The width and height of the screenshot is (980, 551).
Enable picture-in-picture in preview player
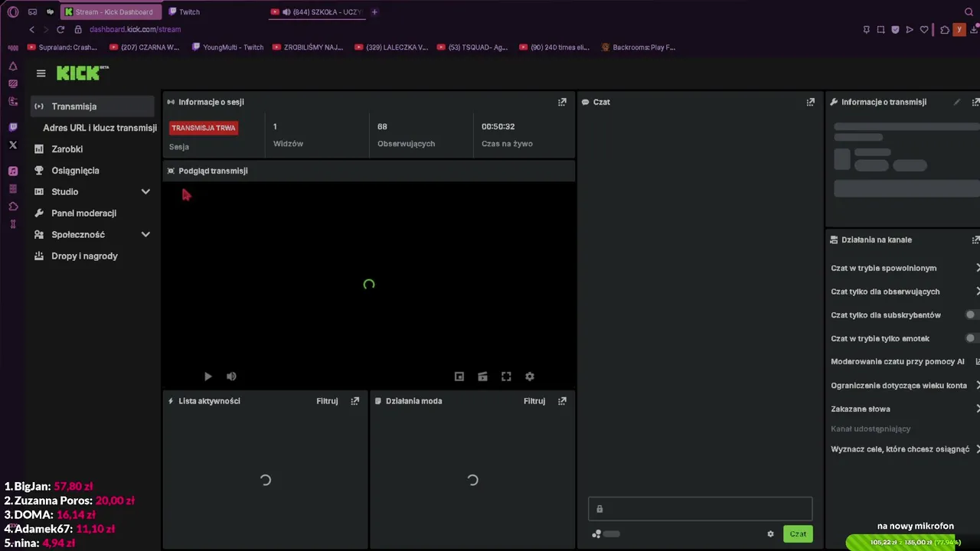coord(459,377)
